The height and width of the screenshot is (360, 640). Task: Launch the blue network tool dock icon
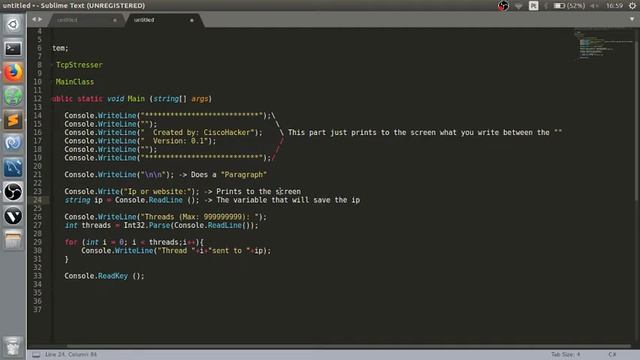click(13, 168)
